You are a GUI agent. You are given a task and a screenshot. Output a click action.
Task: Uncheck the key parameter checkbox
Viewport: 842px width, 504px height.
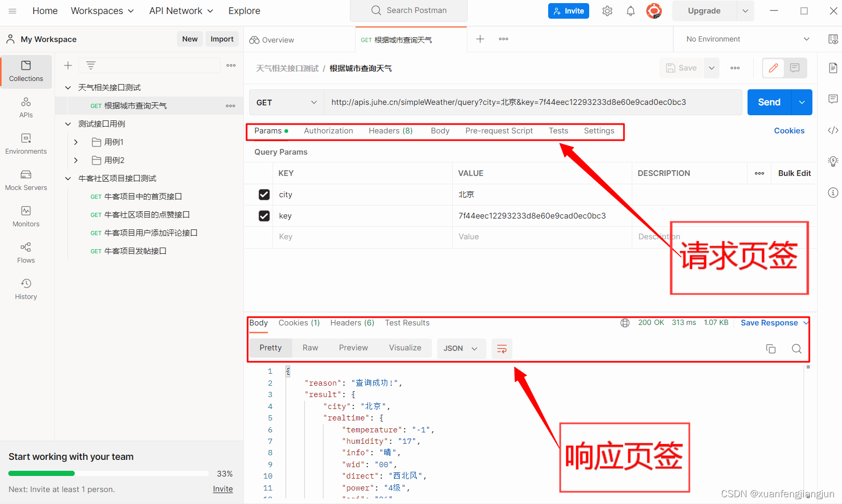pos(264,216)
